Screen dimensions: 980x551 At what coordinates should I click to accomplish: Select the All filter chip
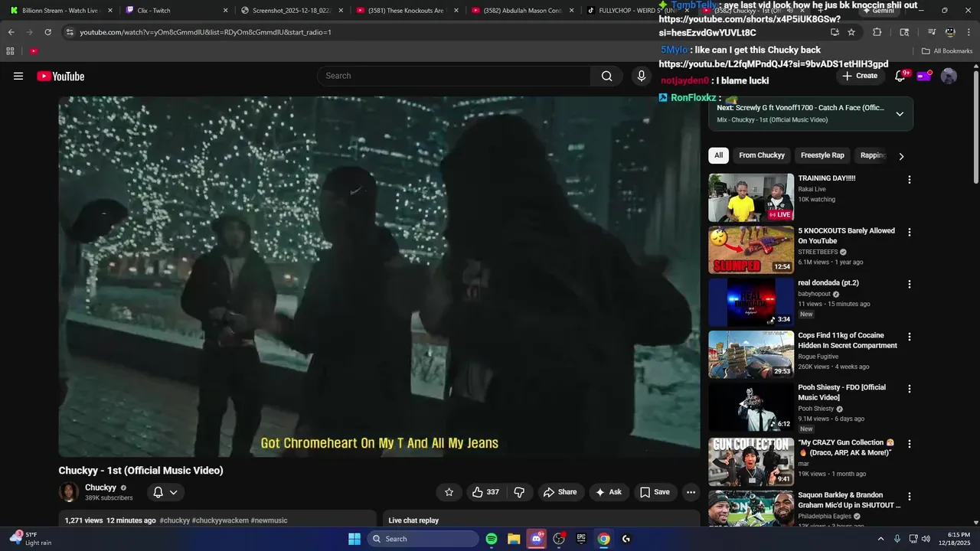[x=718, y=155]
